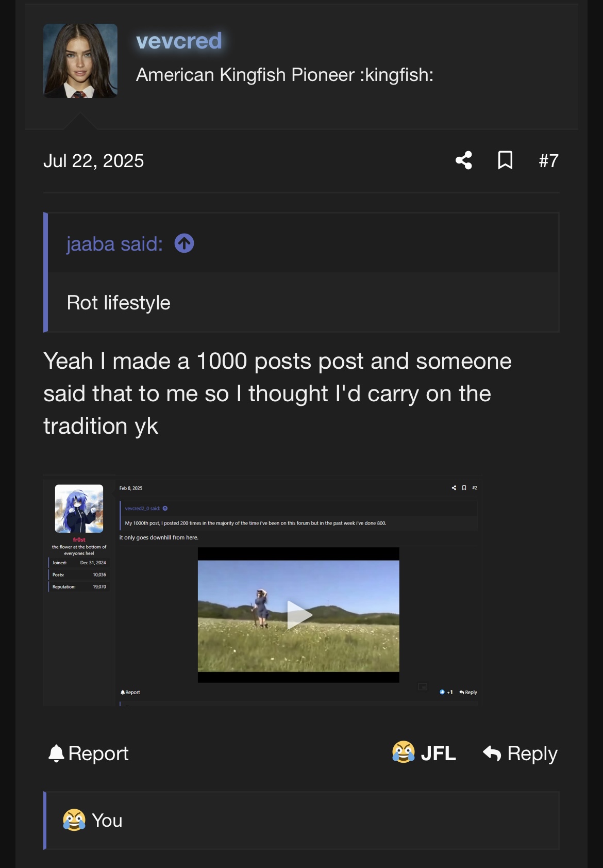Open vevcred's profile avatar

[80, 61]
